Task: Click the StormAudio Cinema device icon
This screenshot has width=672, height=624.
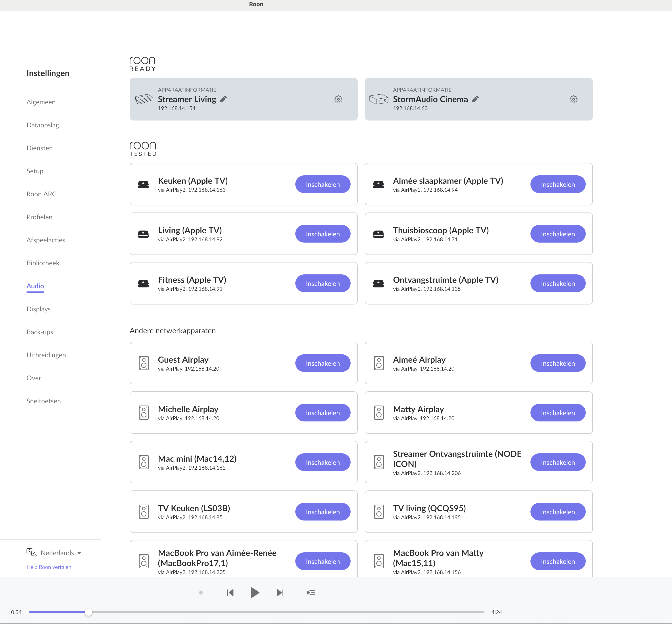Action: click(x=379, y=99)
